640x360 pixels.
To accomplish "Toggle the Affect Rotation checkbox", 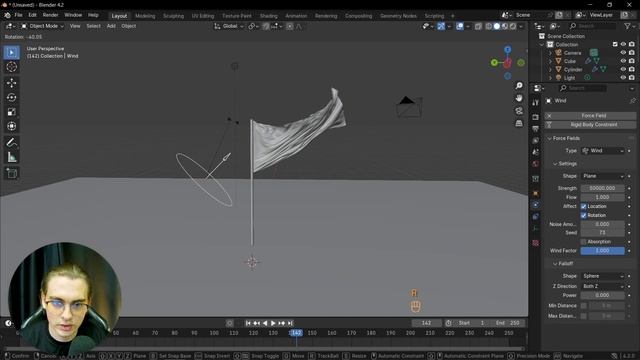I will [x=584, y=216].
